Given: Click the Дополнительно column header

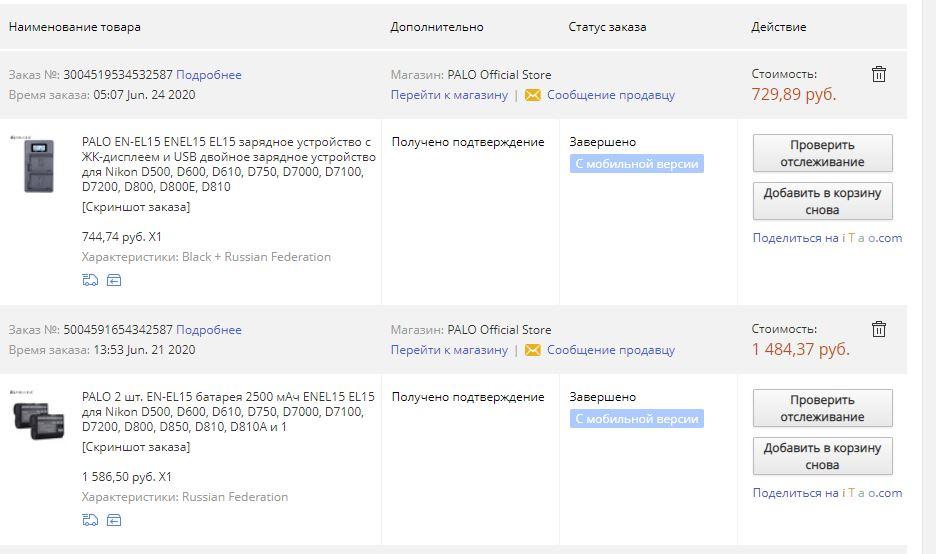Looking at the screenshot, I should tap(437, 27).
